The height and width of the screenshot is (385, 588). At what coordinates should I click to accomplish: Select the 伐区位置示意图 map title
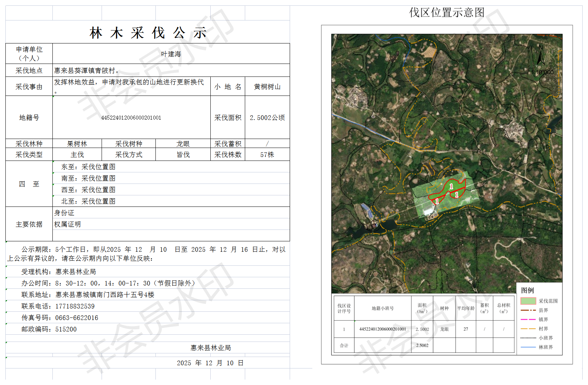tap(447, 13)
